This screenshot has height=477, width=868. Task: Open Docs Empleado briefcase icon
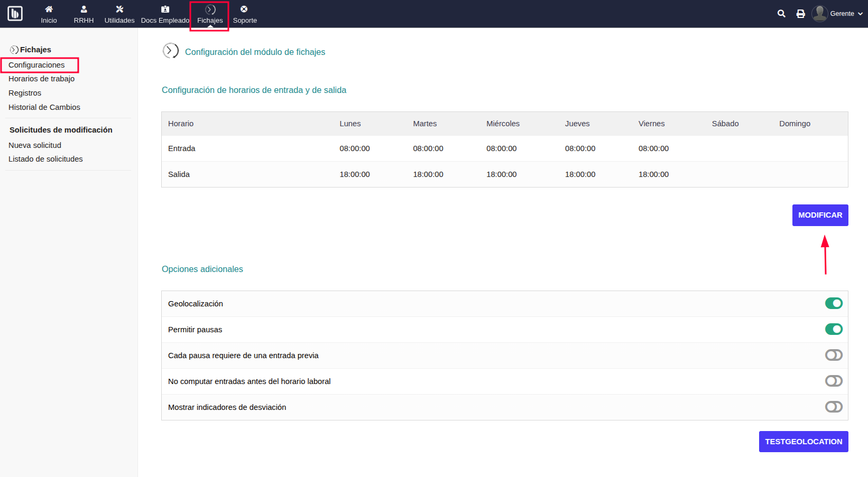[x=165, y=9]
